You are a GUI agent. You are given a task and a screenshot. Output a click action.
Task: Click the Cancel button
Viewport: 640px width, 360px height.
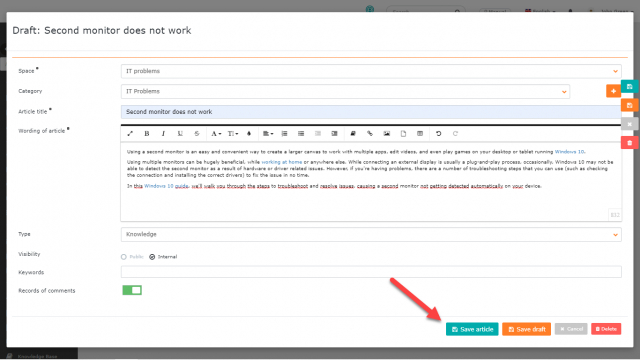pyautogui.click(x=571, y=329)
